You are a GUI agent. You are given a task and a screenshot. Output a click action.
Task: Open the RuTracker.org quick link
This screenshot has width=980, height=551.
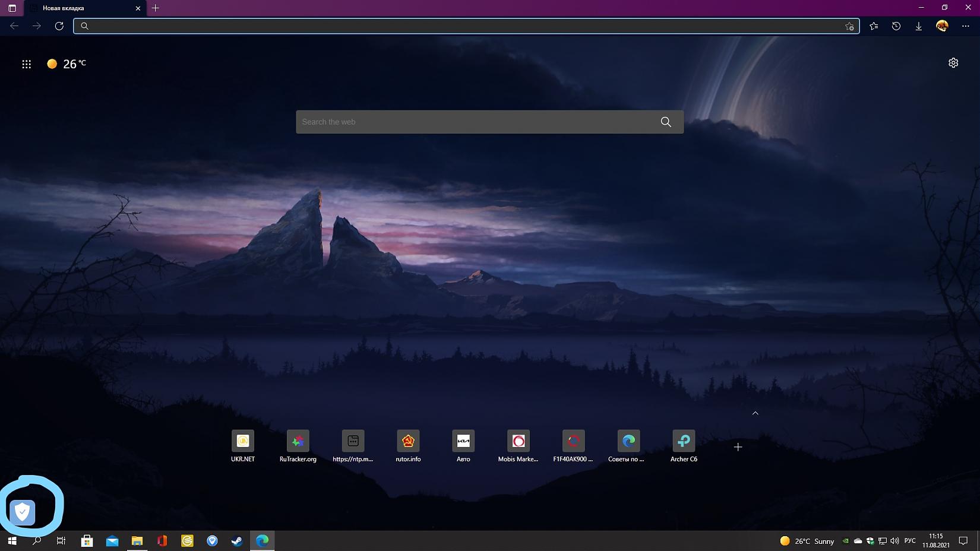coord(298,441)
